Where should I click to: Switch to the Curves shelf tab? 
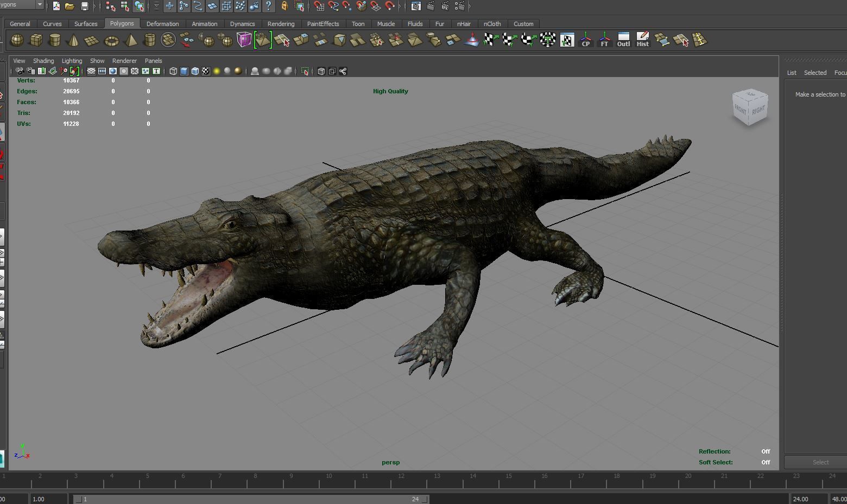coord(52,24)
